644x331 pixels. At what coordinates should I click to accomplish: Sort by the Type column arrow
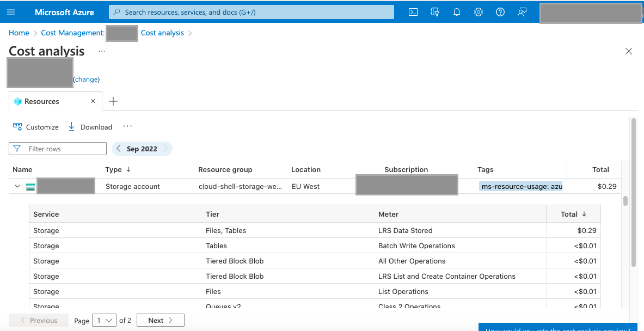point(128,169)
